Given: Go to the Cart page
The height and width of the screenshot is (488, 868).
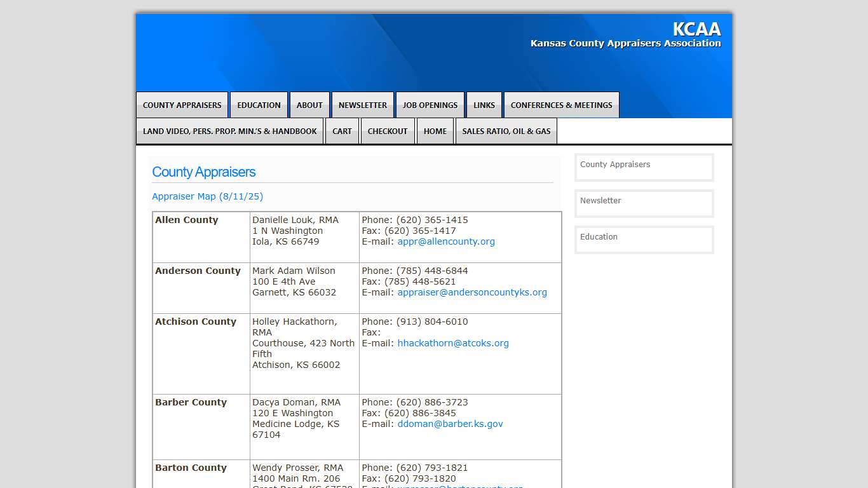Looking at the screenshot, I should 342,132.
